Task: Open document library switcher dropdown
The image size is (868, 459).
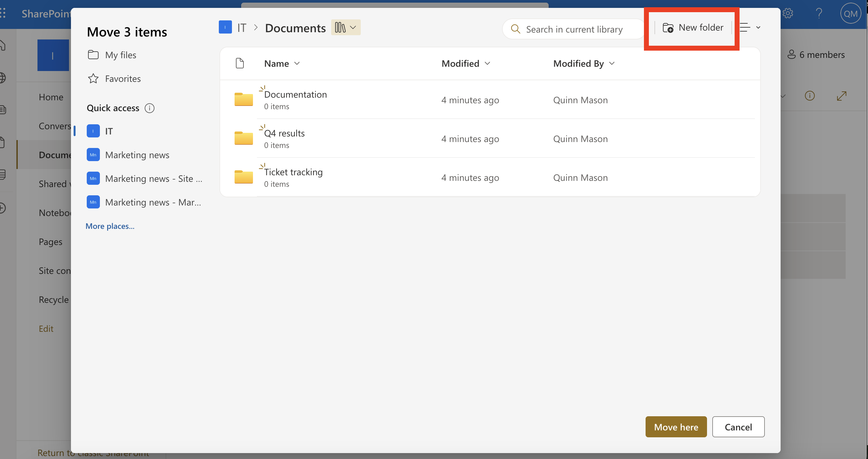Action: click(x=346, y=27)
